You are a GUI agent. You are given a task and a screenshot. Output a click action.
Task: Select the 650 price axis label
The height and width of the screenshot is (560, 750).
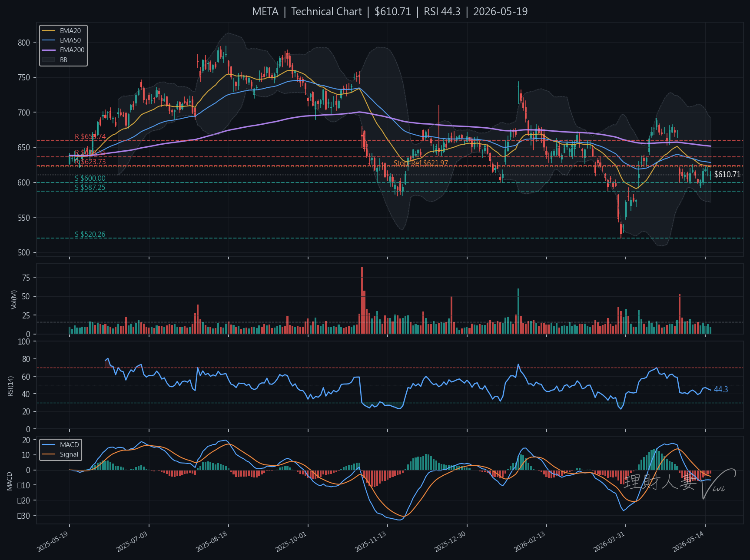[24, 148]
